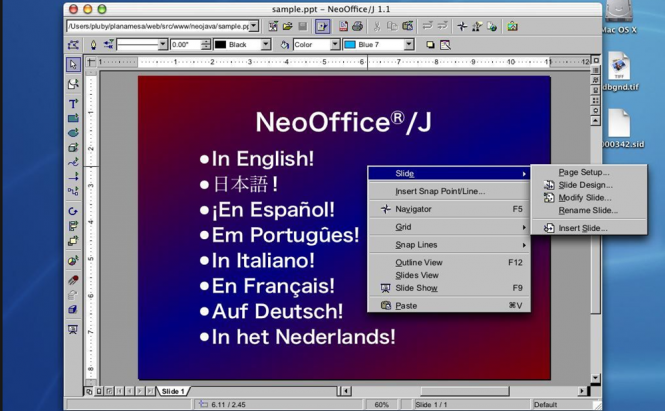This screenshot has width=665, height=411.
Task: Choose Slides View
Action: click(x=449, y=275)
